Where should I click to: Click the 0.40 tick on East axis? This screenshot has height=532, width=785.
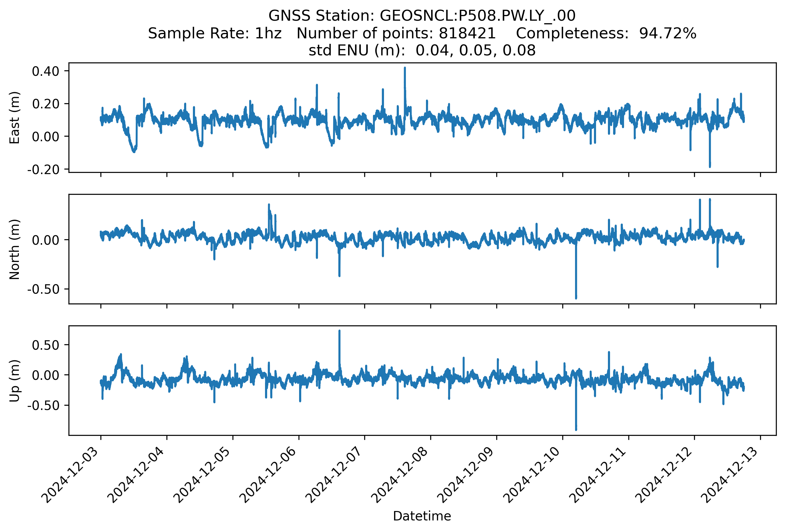(x=46, y=71)
